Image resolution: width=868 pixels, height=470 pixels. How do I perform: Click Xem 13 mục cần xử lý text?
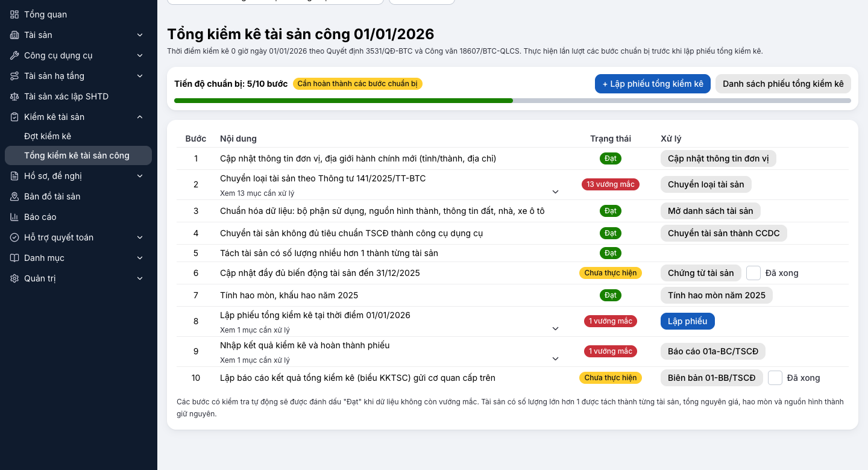(257, 193)
